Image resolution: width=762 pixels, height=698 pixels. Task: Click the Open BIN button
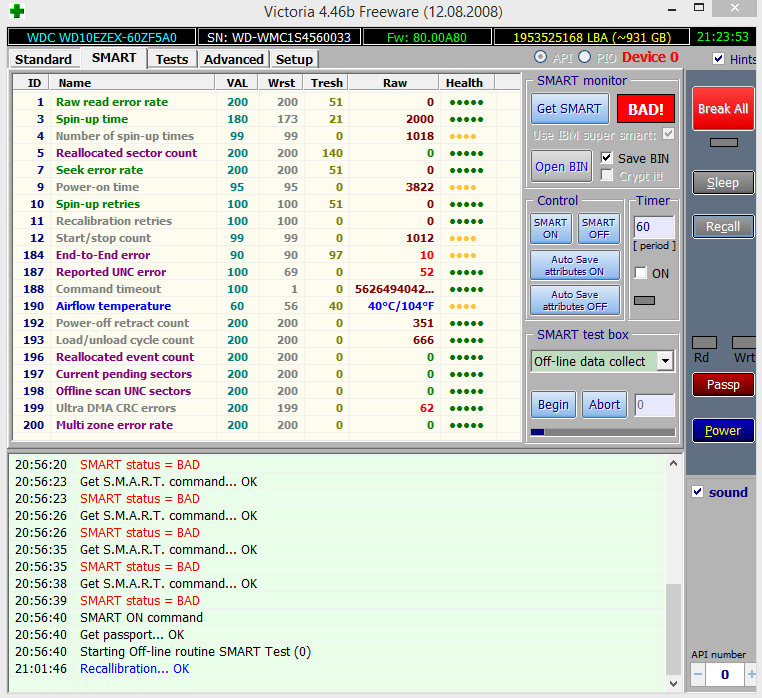pos(561,166)
